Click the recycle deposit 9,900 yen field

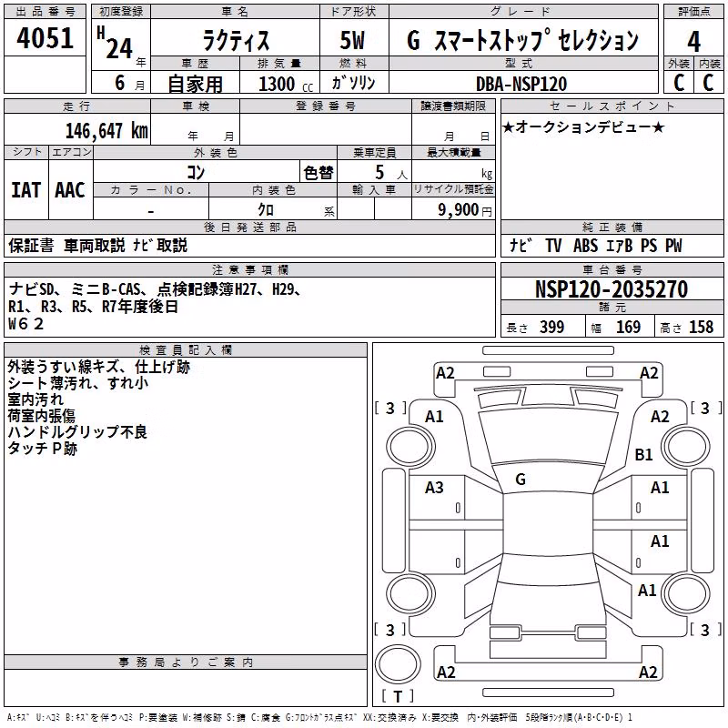click(453, 209)
